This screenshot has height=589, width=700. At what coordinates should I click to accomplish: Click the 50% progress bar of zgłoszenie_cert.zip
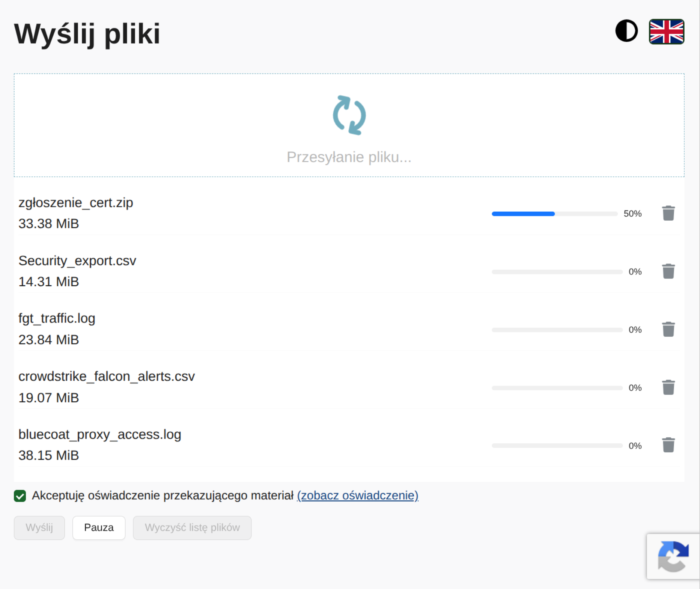[x=555, y=214]
